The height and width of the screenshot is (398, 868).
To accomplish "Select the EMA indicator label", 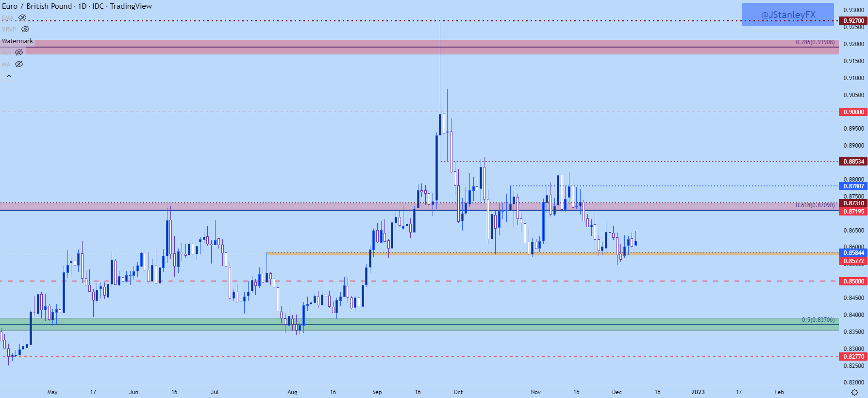I will click(x=8, y=18).
